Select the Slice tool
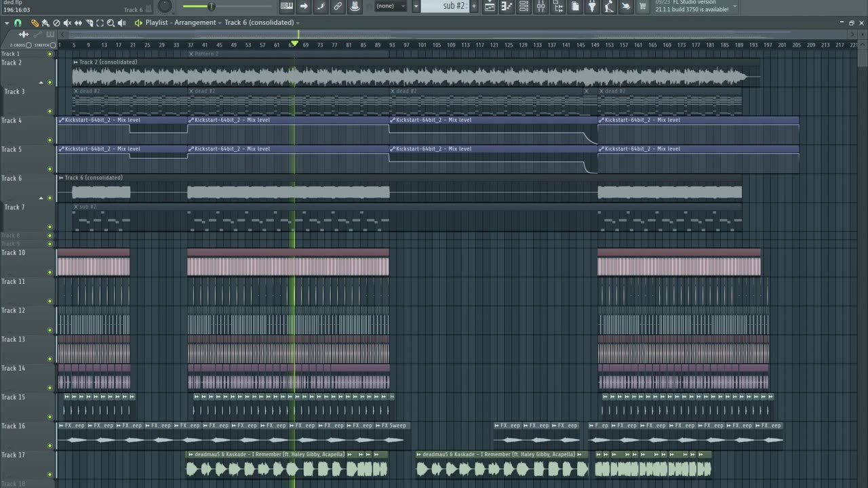Screen dimensions: 868x488 (x=89, y=22)
